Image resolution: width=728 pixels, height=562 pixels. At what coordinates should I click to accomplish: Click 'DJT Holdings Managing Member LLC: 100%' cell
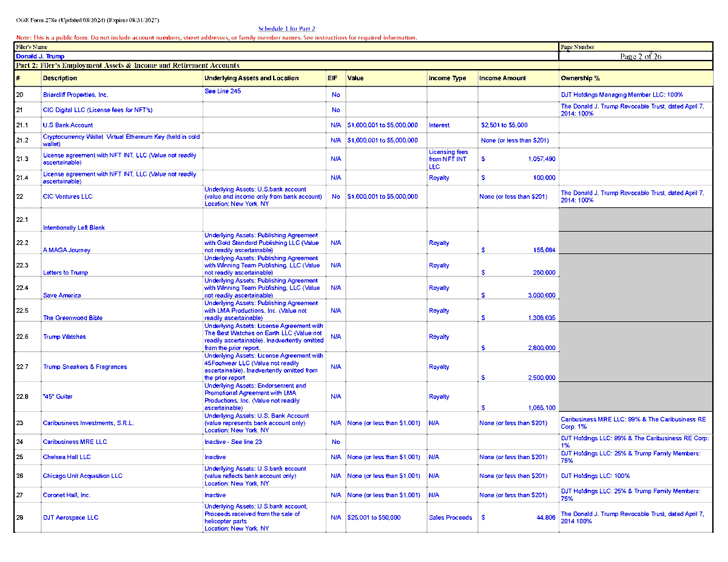622,95
